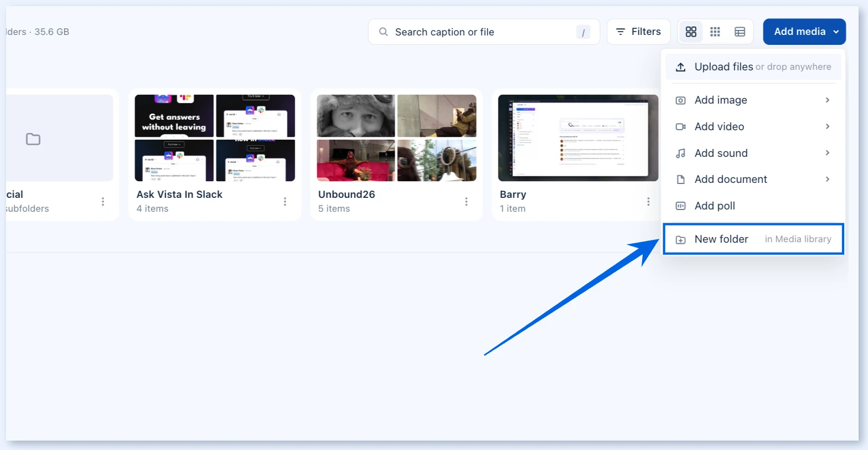Click the 'in Media library' hint text
The image size is (868, 450).
pos(798,239)
